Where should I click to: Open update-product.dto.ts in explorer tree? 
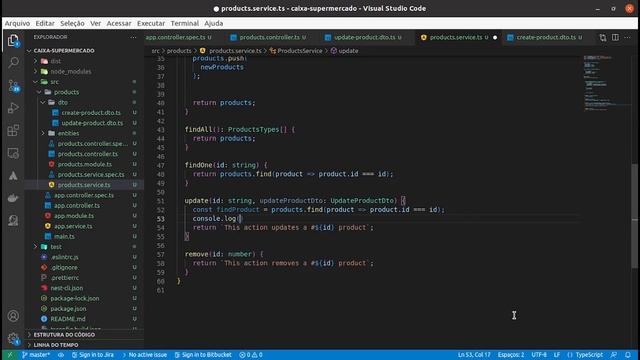tap(92, 123)
